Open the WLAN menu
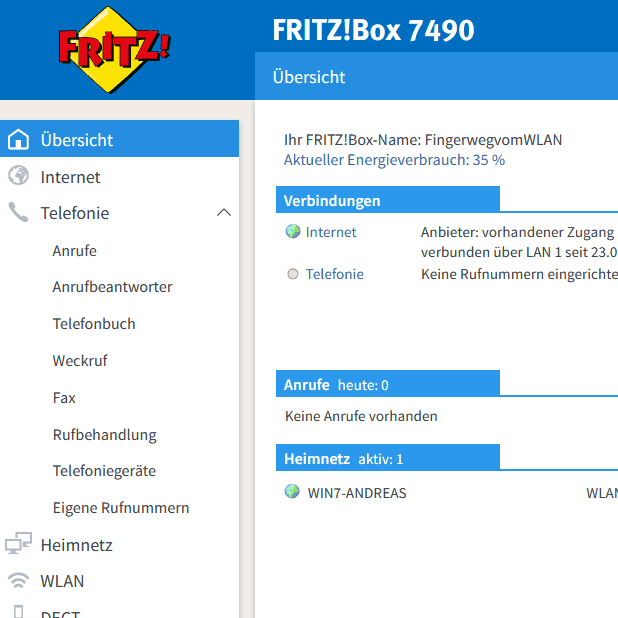The width and height of the screenshot is (618, 618). click(x=62, y=581)
